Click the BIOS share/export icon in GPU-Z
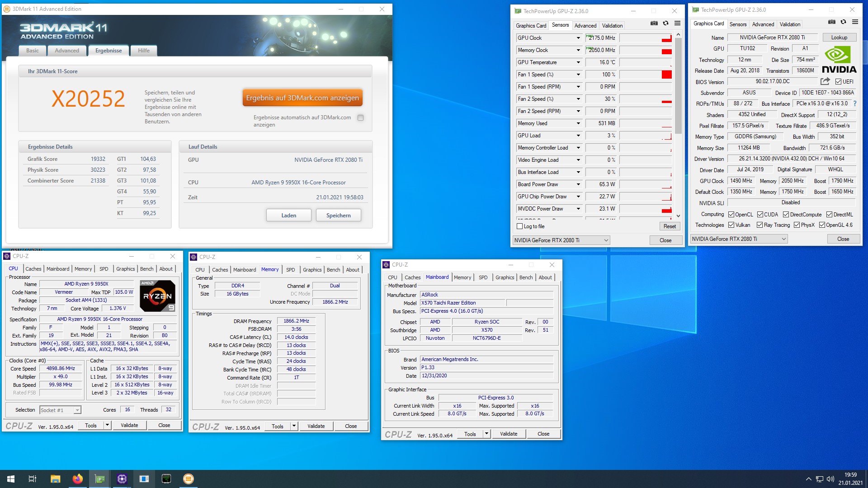Viewport: 868px width, 488px height. pos(825,81)
